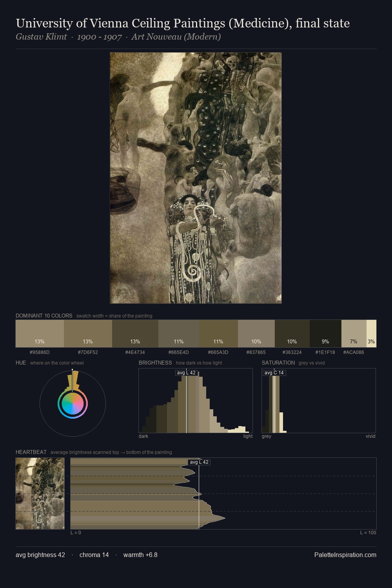This screenshot has height=588, width=392.
Task: Click the 'L = 100' axis label
Action: [x=368, y=533]
